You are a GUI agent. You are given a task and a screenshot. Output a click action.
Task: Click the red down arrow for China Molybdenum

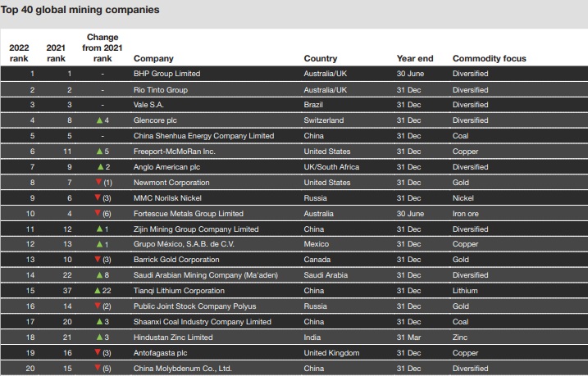coord(97,368)
